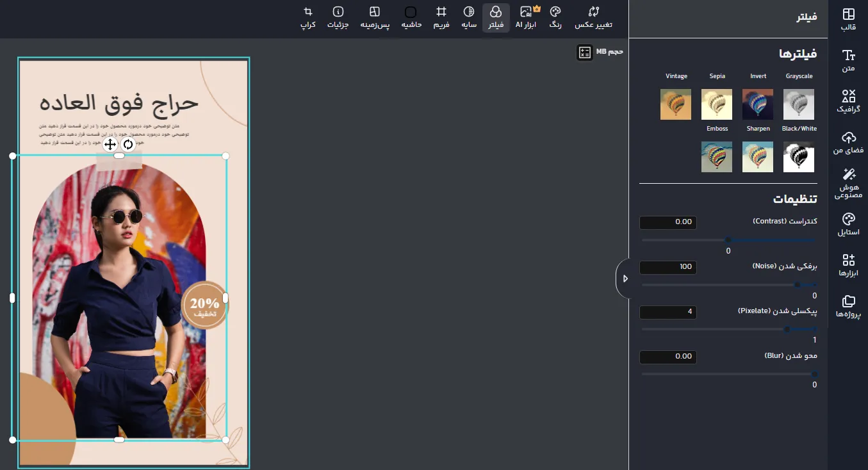Click the Blur slider handle
This screenshot has height=470, width=868.
click(x=815, y=374)
